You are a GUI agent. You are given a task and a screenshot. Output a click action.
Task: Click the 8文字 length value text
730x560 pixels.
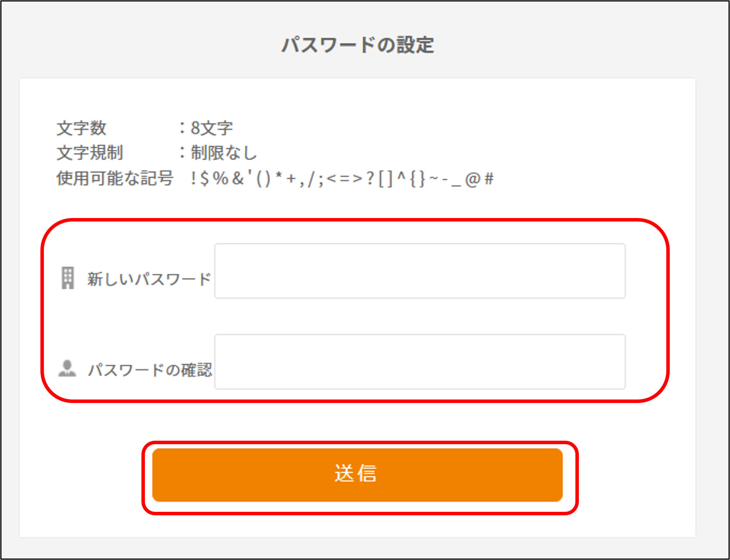[212, 128]
